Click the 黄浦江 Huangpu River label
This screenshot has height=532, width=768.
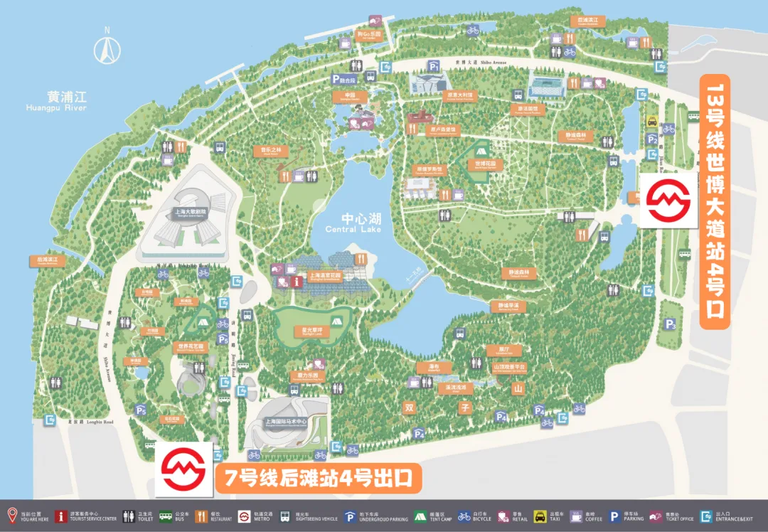pyautogui.click(x=55, y=100)
